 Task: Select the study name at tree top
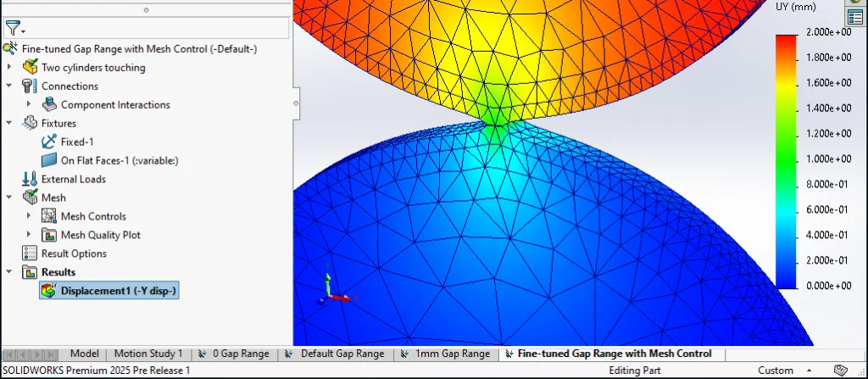pyautogui.click(x=140, y=49)
